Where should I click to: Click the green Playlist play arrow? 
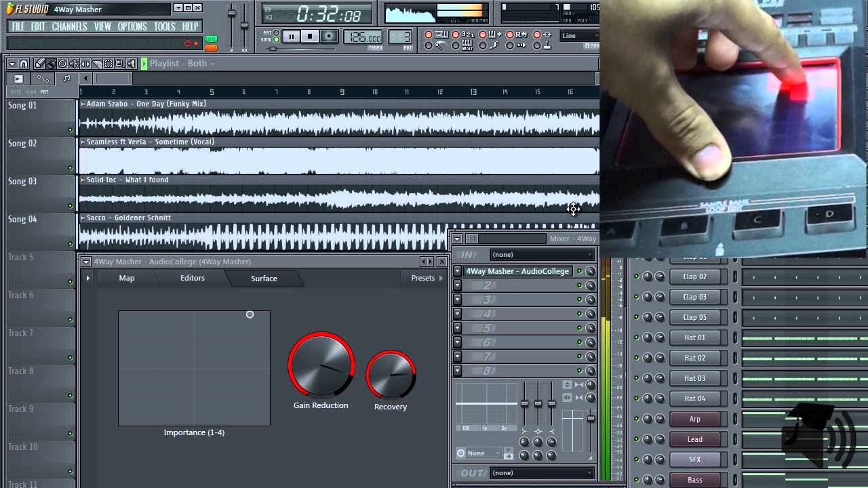pos(144,64)
